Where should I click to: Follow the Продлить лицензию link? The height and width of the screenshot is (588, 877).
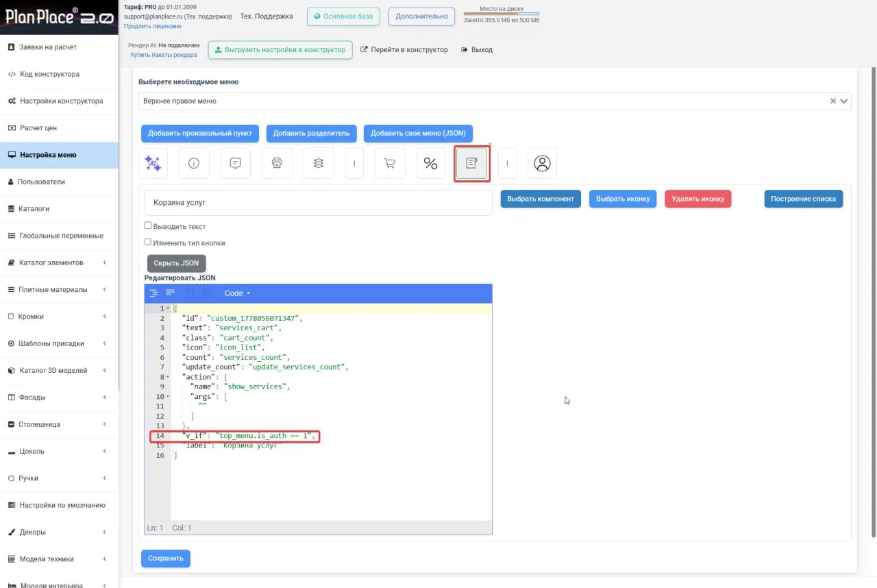[153, 26]
